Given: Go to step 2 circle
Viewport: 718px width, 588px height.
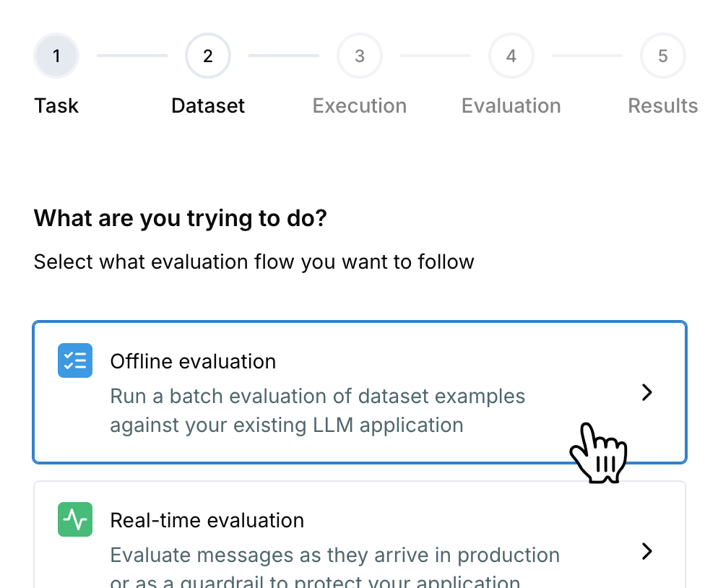Looking at the screenshot, I should pos(208,56).
